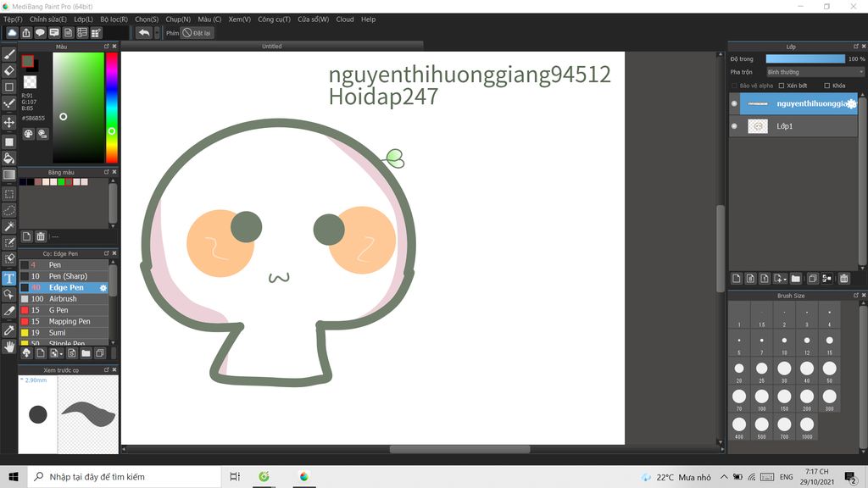
Task: Select the Gradient tool
Action: coord(8,175)
